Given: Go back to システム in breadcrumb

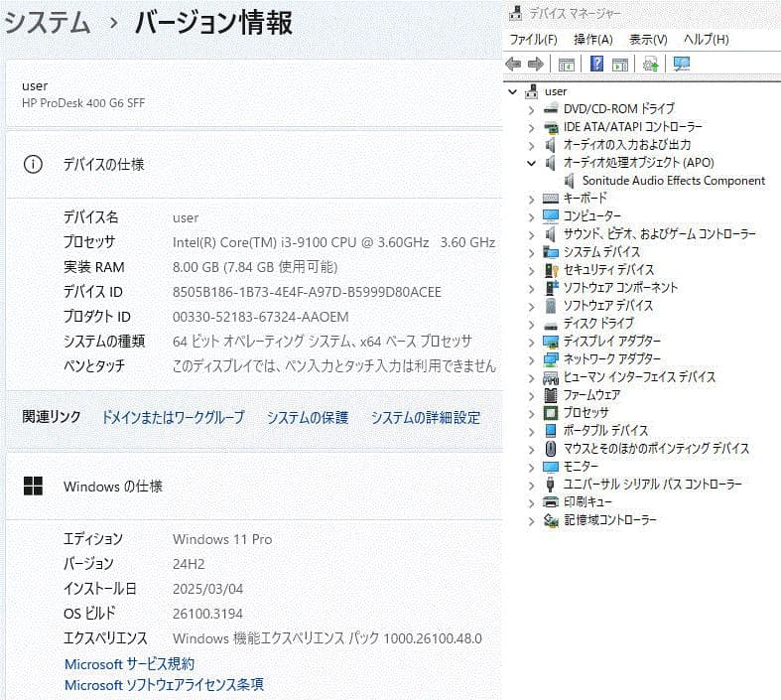Looking at the screenshot, I should [x=48, y=23].
